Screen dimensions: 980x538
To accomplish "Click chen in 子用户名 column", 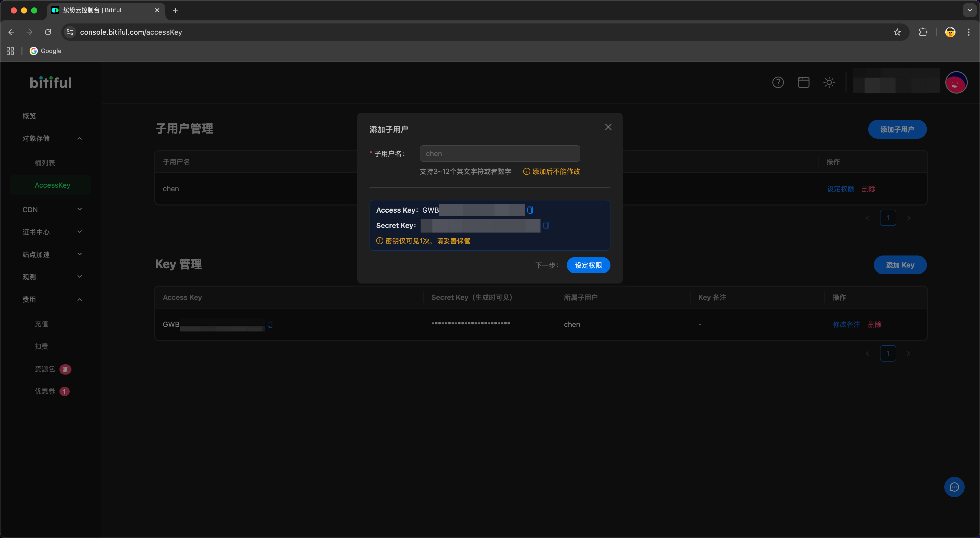I will tap(171, 189).
